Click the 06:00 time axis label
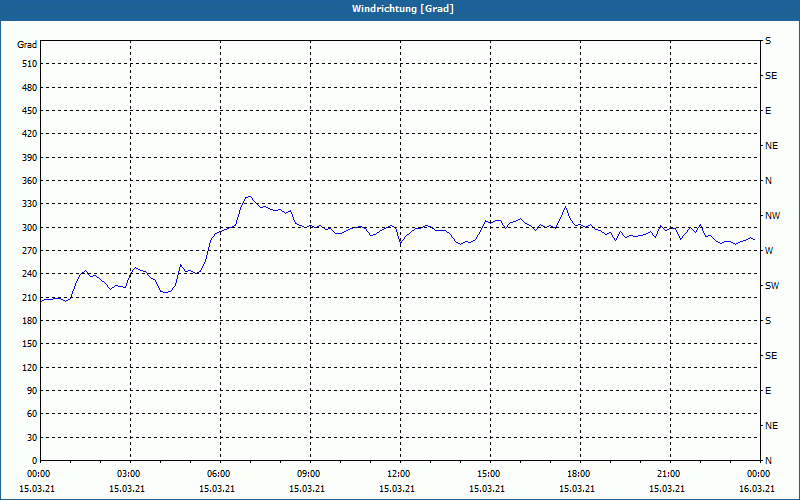Screen dimensions: 800x500 click(218, 473)
